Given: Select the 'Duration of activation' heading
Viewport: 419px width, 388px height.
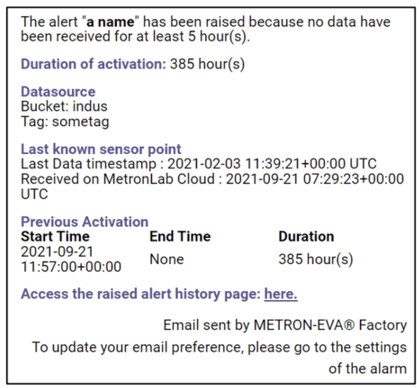Looking at the screenshot, I should [x=93, y=64].
